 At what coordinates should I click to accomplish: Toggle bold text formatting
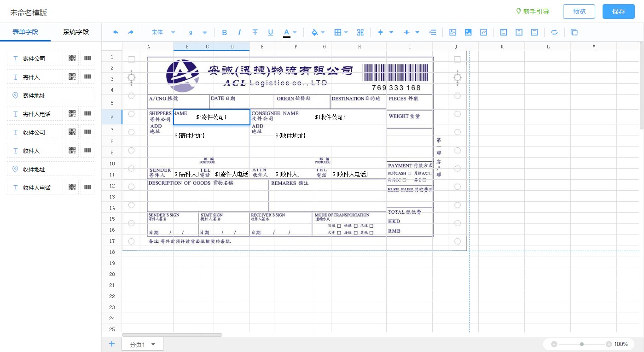point(225,32)
